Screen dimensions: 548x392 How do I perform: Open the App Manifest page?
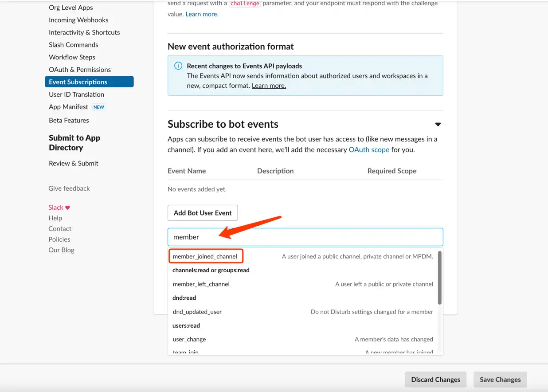tap(69, 107)
